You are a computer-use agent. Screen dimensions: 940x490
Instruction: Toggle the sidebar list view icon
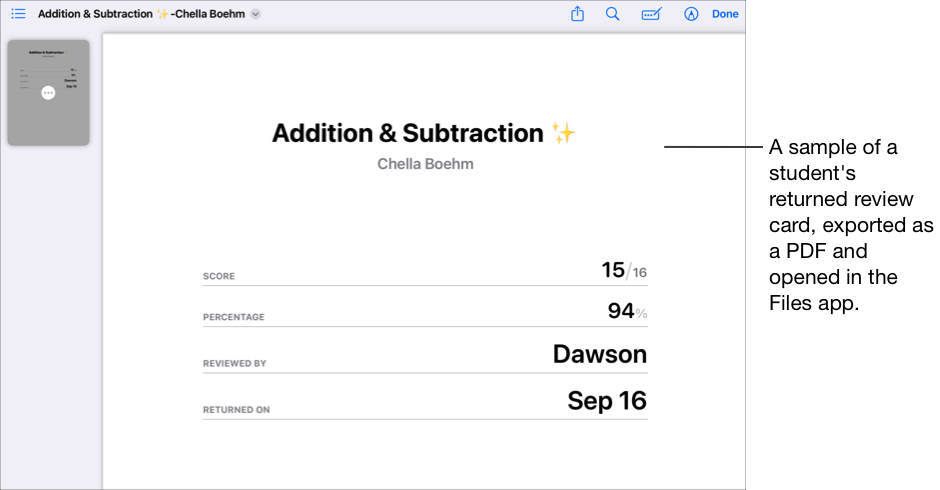pos(18,14)
